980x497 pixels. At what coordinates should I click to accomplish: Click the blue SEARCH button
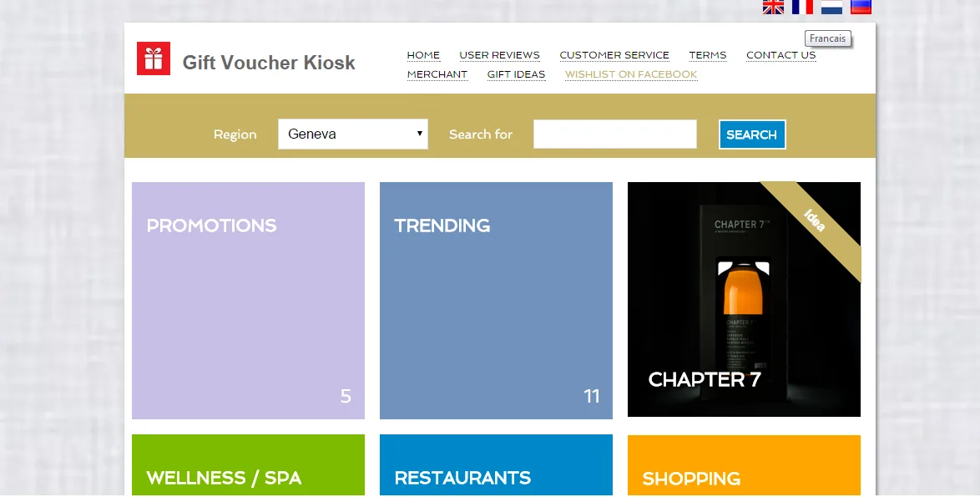click(752, 134)
